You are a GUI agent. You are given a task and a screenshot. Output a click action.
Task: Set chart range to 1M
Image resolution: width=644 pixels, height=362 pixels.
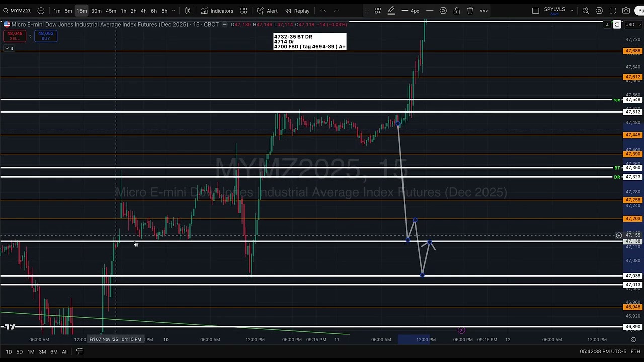point(31,352)
